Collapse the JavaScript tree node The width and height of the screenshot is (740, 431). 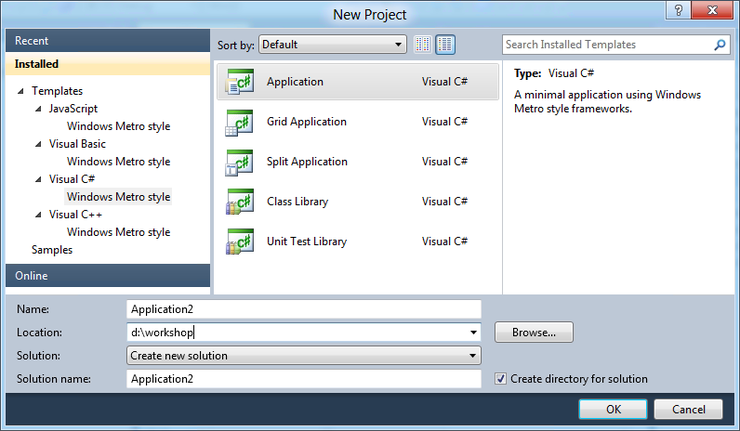click(38, 109)
